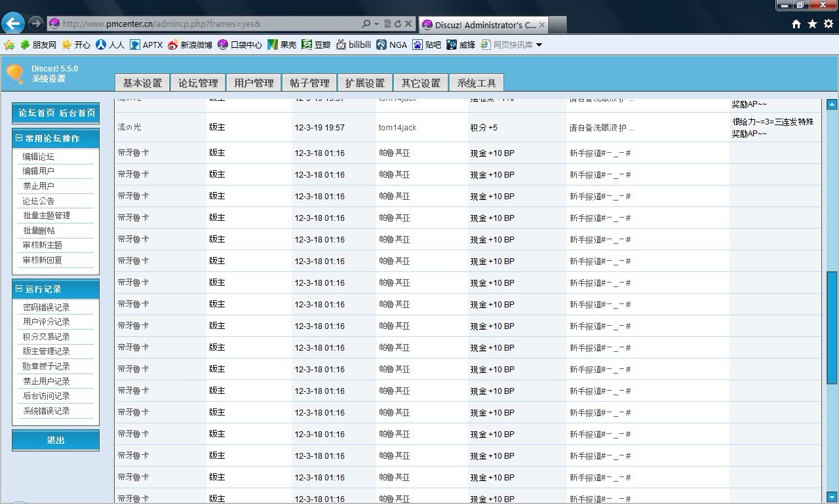Open the 新浪微博 bookmark
The image size is (839, 504).
tap(190, 45)
